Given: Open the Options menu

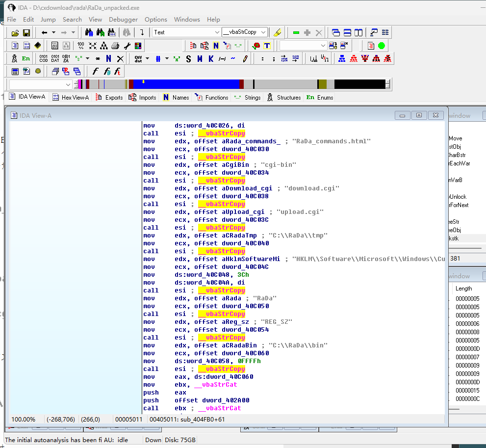Looking at the screenshot, I should pyautogui.click(x=155, y=20).
